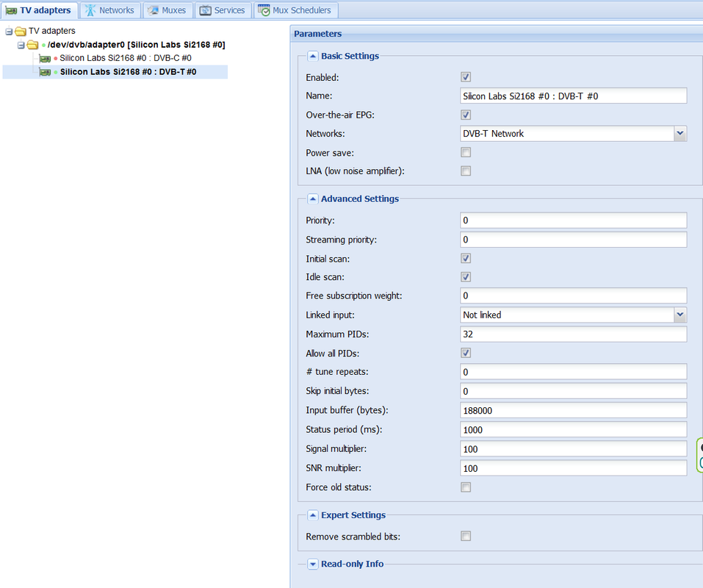Image resolution: width=703 pixels, height=588 pixels.
Task: Collapse the Expert Settings section
Action: tap(313, 515)
